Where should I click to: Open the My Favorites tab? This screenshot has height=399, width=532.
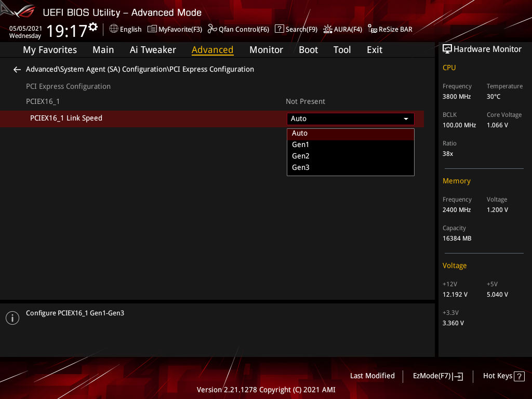click(50, 50)
